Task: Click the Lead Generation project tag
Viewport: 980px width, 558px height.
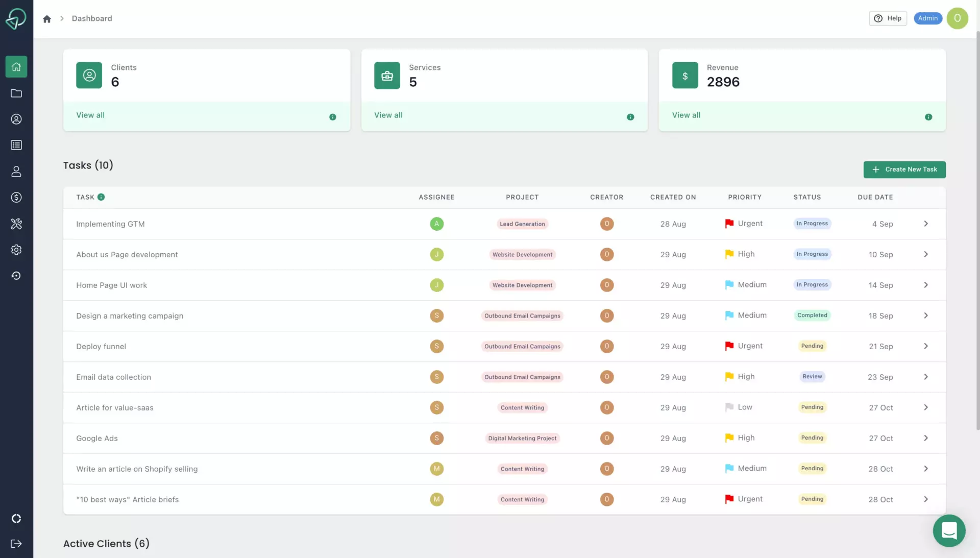Action: click(522, 224)
